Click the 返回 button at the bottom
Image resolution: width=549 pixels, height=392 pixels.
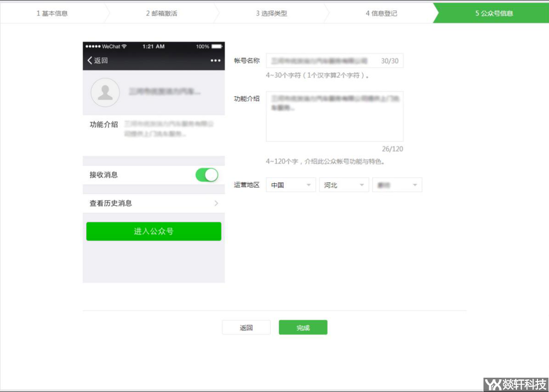246,327
